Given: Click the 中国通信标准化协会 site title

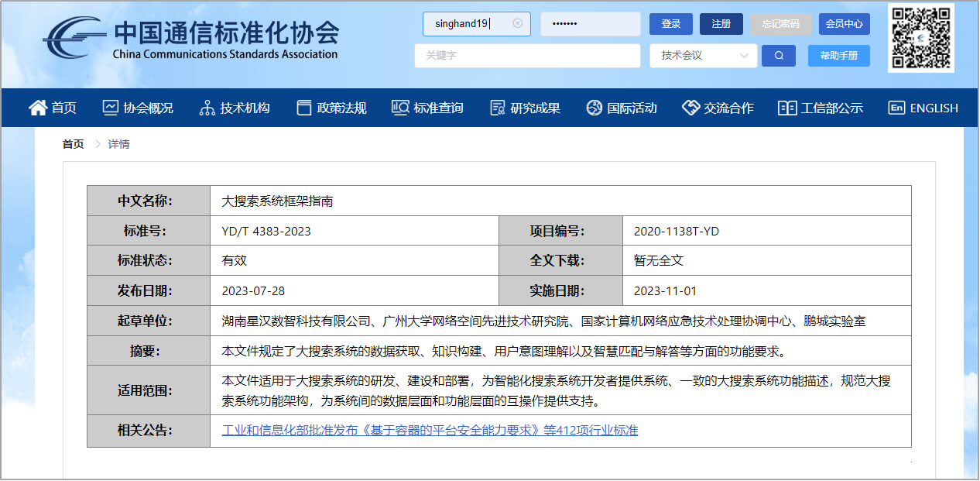Looking at the screenshot, I should click(x=227, y=32).
